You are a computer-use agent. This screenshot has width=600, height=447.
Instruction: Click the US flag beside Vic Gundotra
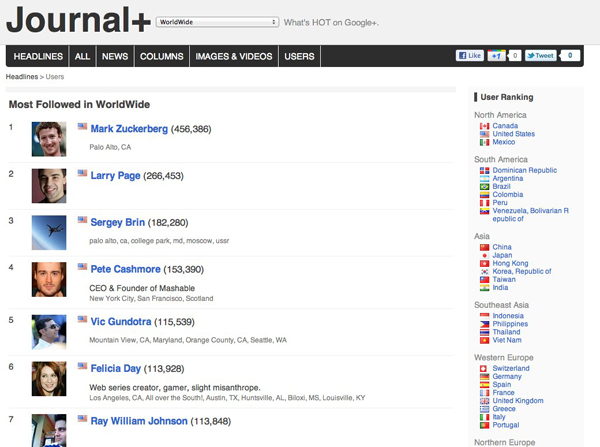[x=83, y=319]
